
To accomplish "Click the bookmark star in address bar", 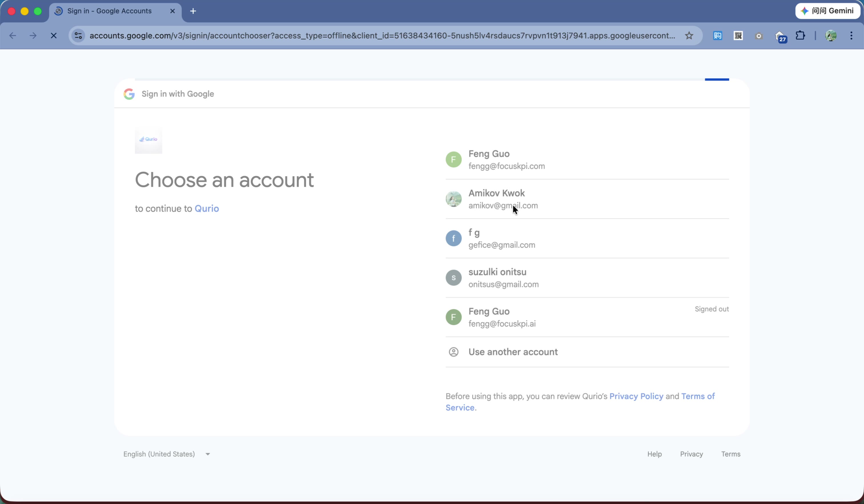I will tap(689, 35).
